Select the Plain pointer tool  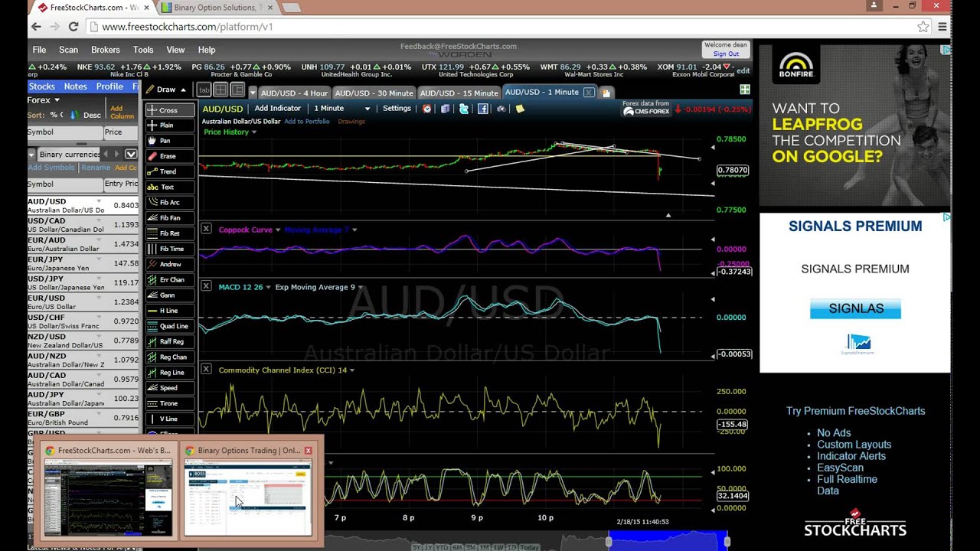click(169, 126)
